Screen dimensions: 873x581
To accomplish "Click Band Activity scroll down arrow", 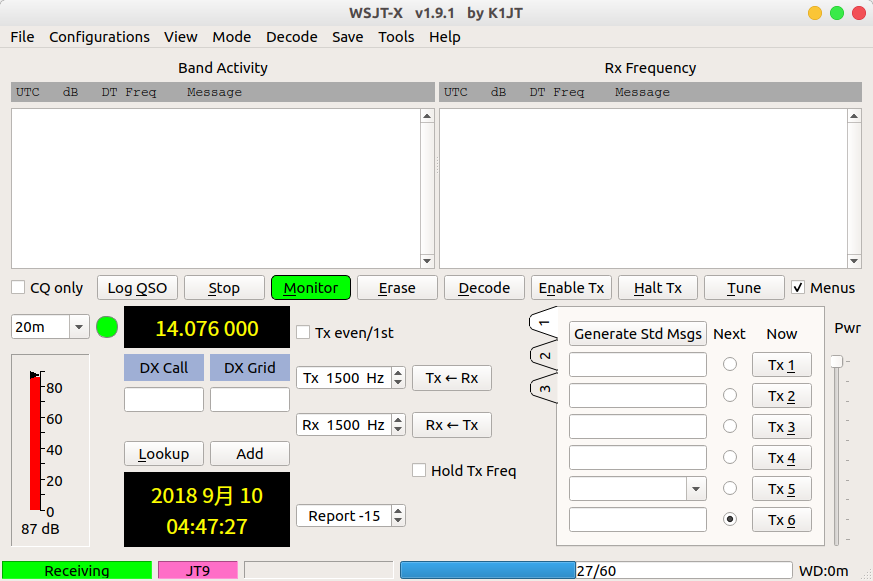I will (x=427, y=261).
